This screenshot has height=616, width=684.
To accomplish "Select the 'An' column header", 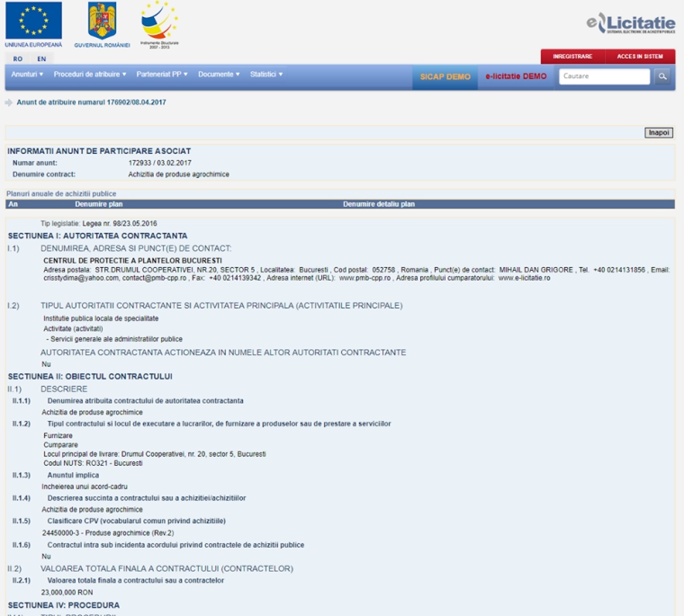I will tap(13, 204).
